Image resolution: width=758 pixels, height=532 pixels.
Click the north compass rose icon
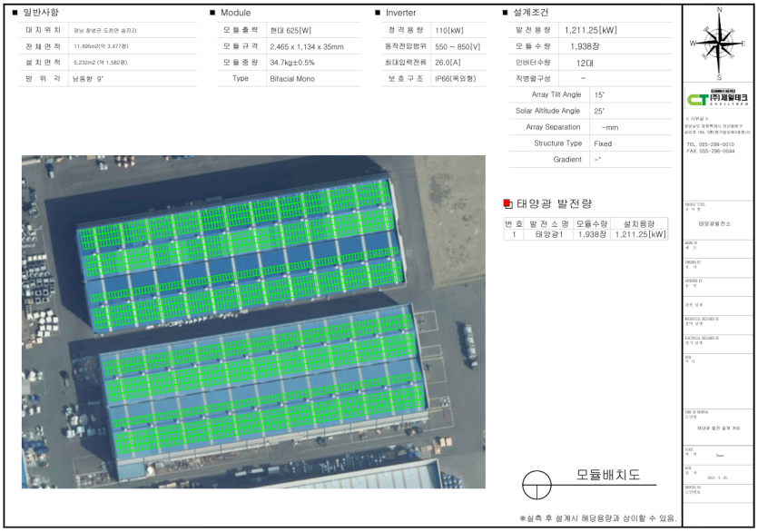click(x=719, y=43)
